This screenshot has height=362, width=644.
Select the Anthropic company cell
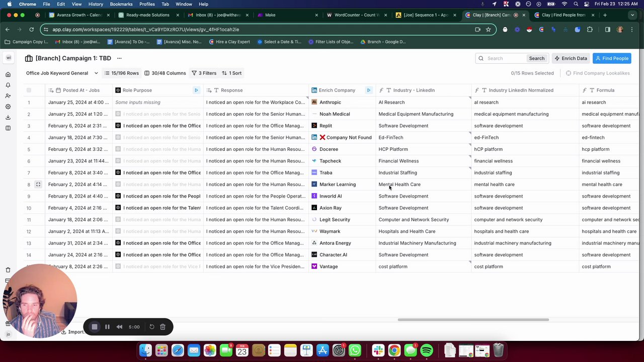click(x=342, y=102)
